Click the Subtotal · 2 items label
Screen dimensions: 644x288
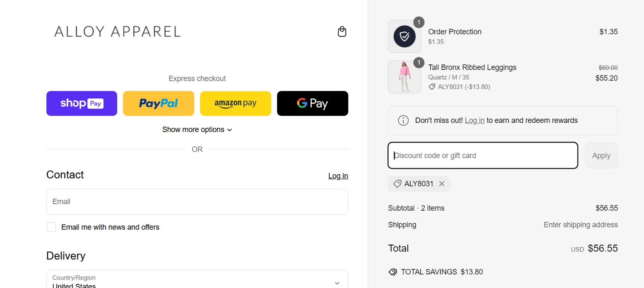coord(416,208)
